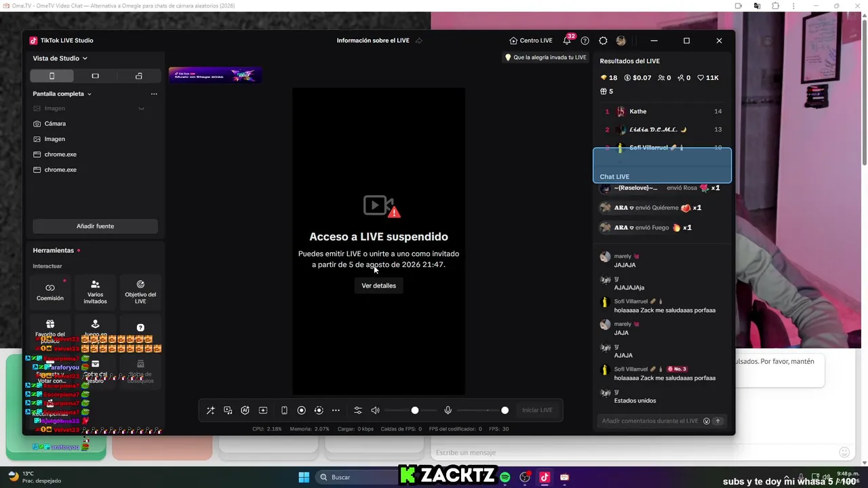Click the Que la alegría invada tu LIVE tip
Screen dimensions: 868x488
(546, 58)
